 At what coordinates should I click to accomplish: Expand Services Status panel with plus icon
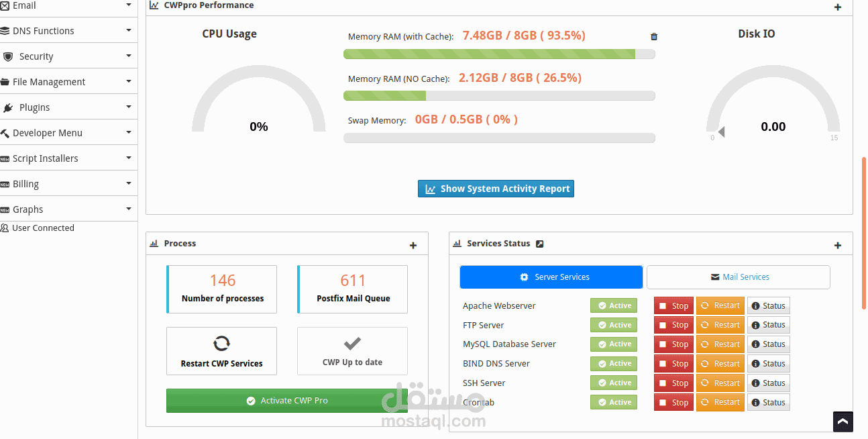[838, 246]
